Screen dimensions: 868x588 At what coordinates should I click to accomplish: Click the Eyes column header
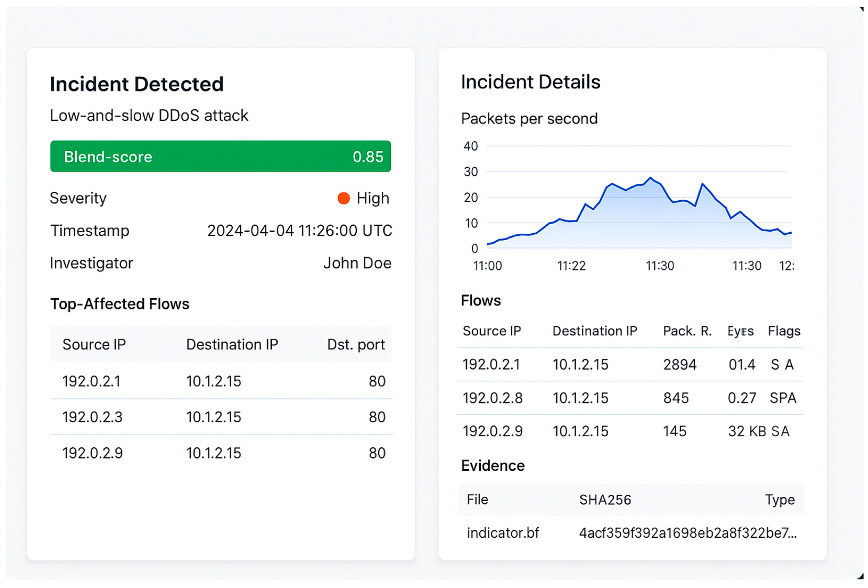tap(740, 331)
